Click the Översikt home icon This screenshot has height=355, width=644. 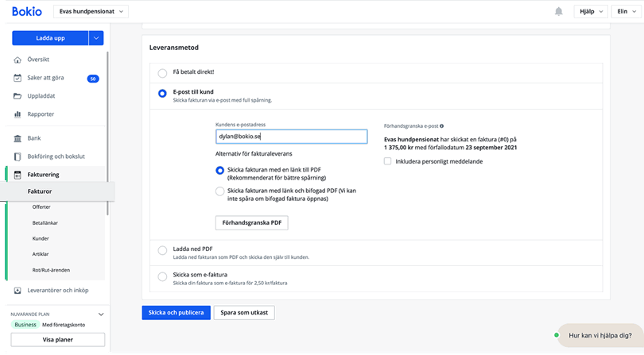17,60
